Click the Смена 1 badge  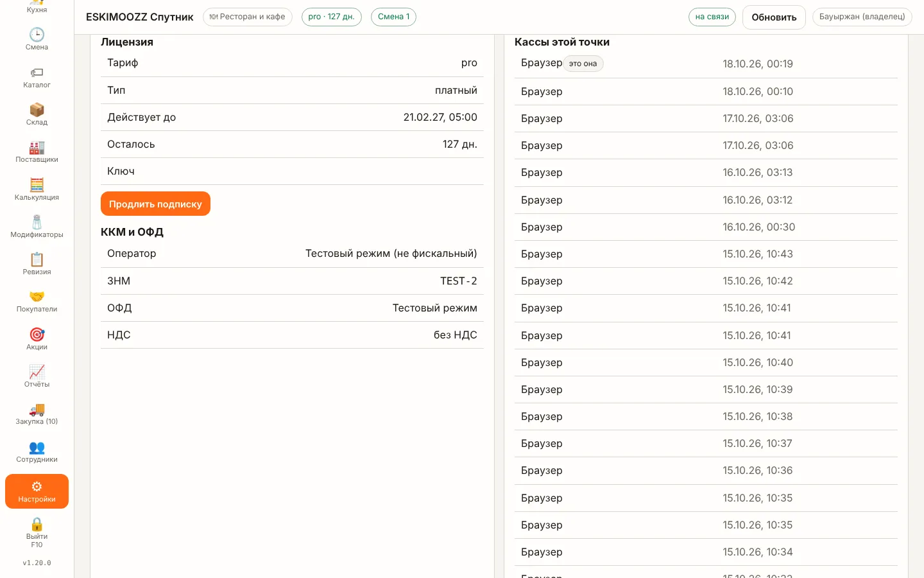pyautogui.click(x=393, y=17)
